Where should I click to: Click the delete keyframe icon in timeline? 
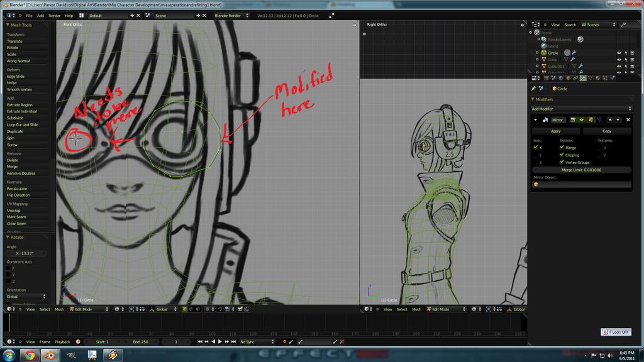click(341, 341)
